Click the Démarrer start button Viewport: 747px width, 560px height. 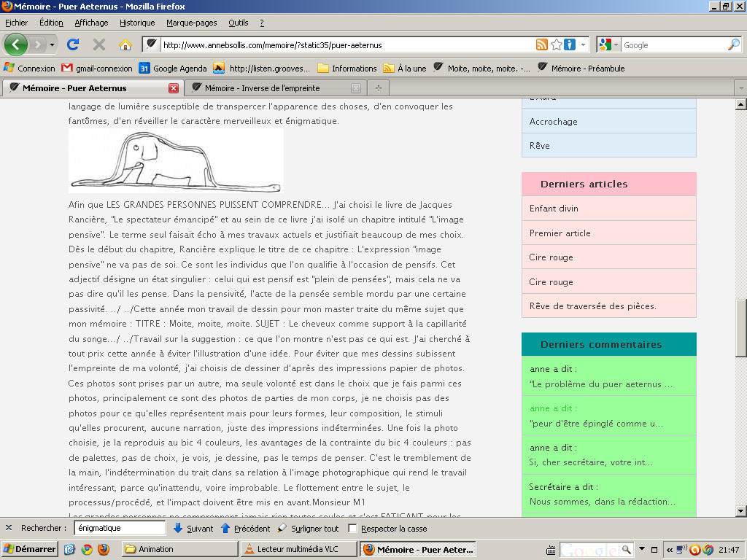(29, 549)
